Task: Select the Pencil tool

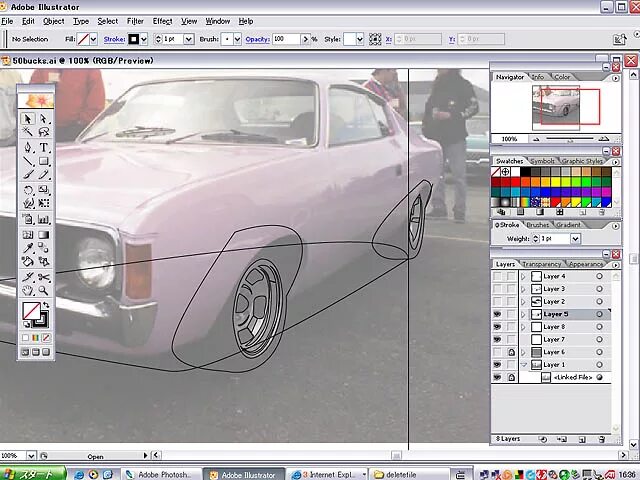Action: click(x=44, y=175)
